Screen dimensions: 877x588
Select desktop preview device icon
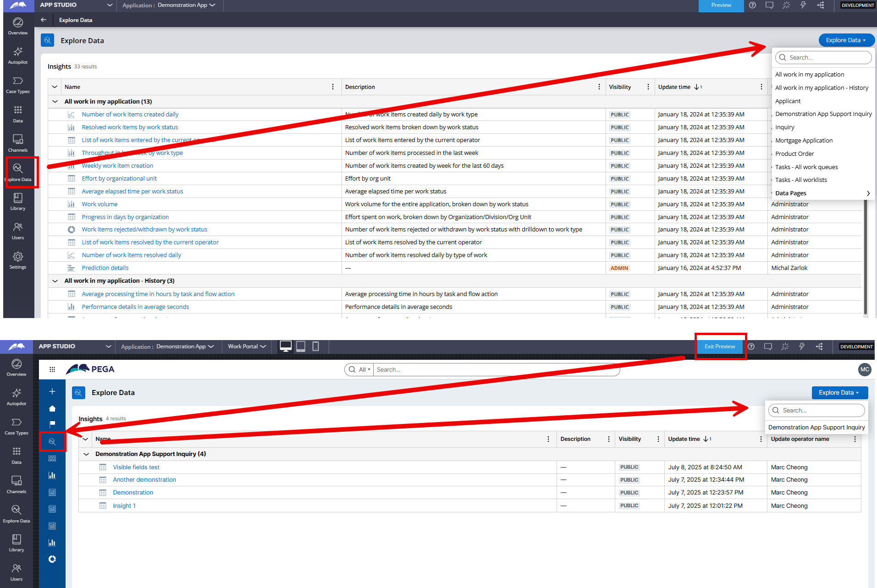286,346
